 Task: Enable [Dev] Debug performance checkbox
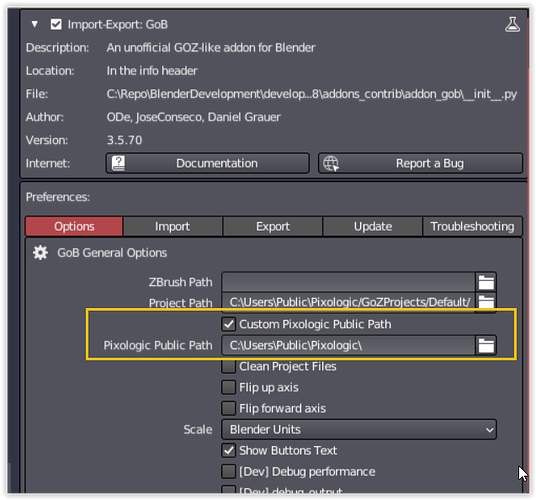click(229, 472)
